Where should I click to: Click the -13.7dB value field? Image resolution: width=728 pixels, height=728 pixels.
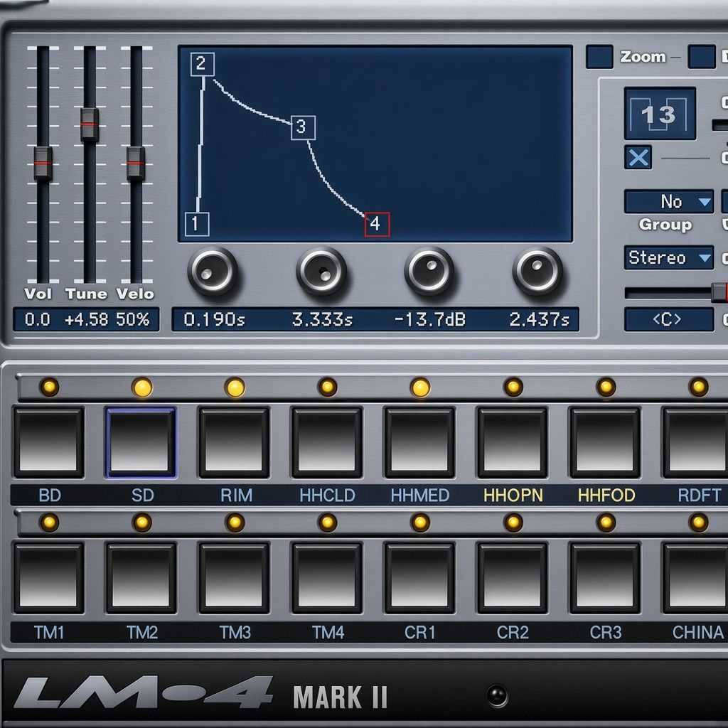430,319
